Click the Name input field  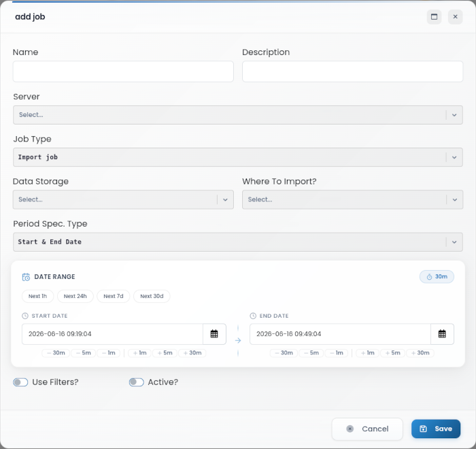coord(123,71)
